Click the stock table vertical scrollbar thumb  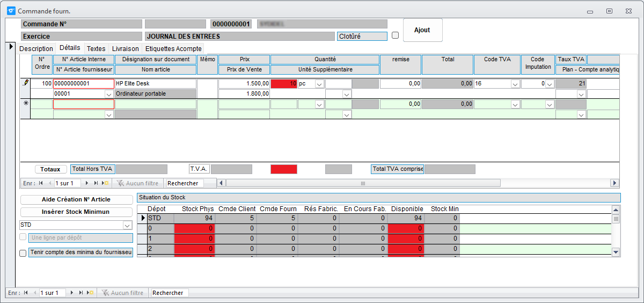[616, 219]
